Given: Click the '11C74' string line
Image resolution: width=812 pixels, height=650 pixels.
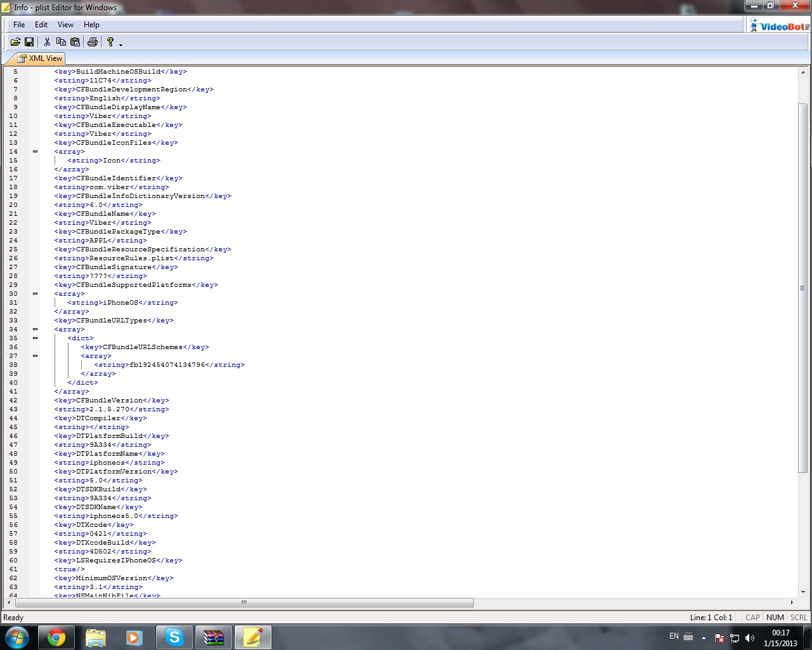Looking at the screenshot, I should click(103, 81).
